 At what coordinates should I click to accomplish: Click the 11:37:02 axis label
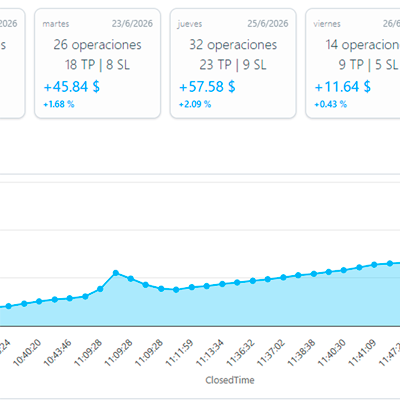point(271,352)
